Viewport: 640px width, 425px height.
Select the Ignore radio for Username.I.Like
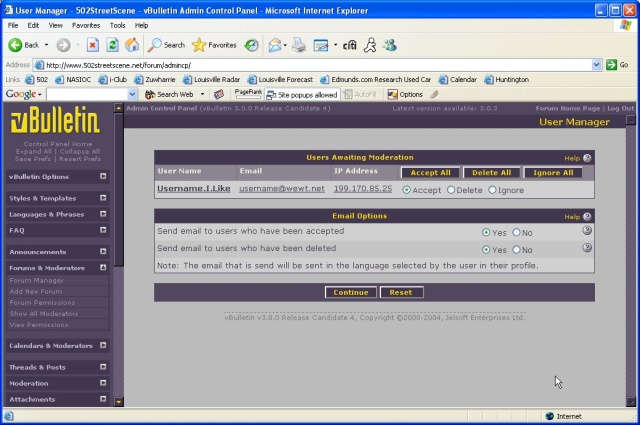coord(492,190)
